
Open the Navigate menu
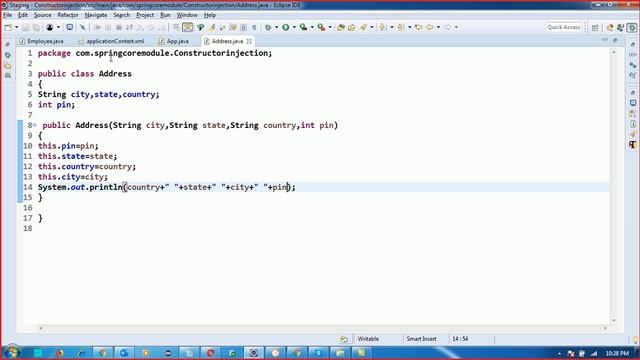click(96, 15)
